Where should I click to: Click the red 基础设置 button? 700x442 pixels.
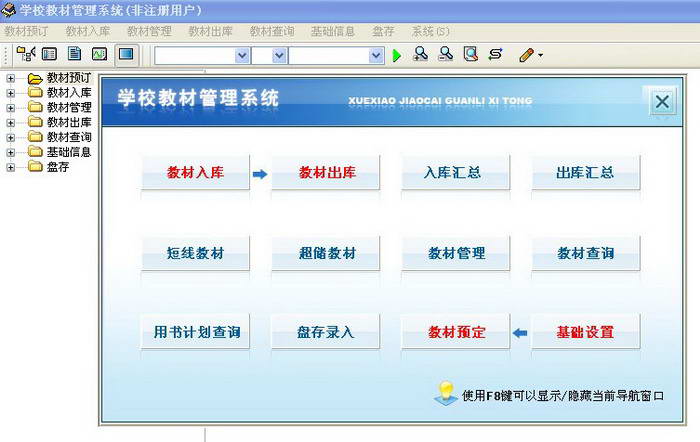[586, 332]
